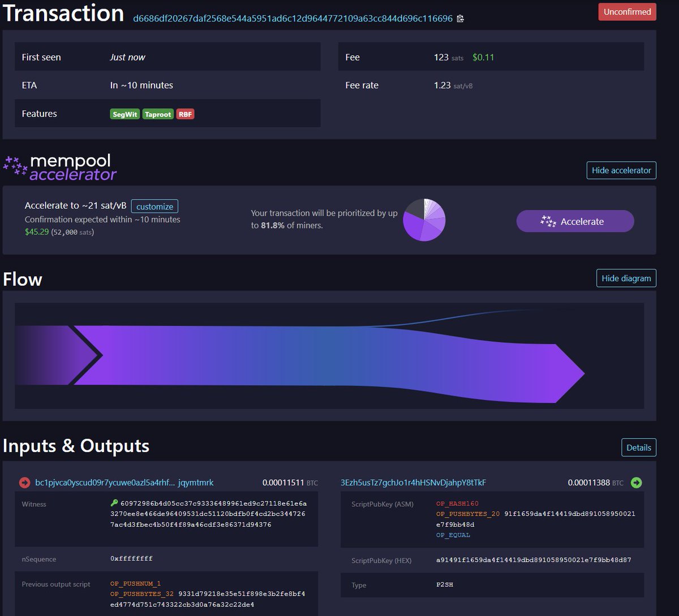679x616 pixels.
Task: Click the witness hex data 60972986b4d05cc3
Action: [209, 514]
